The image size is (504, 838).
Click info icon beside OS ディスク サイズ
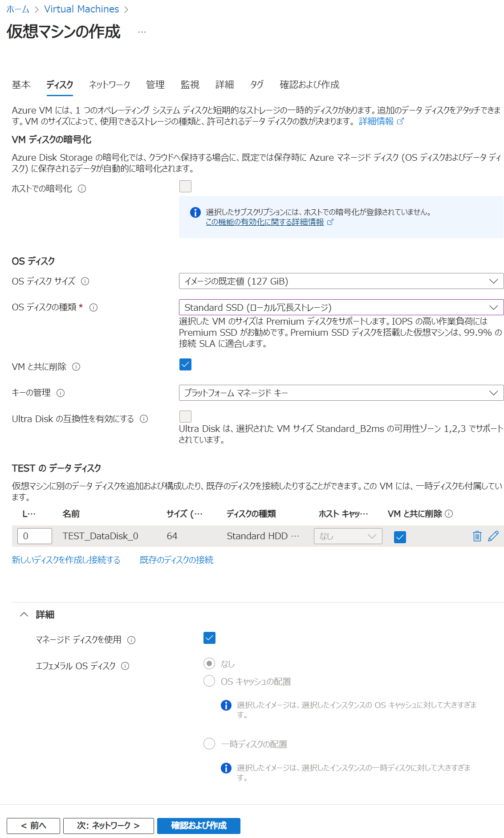click(x=85, y=281)
